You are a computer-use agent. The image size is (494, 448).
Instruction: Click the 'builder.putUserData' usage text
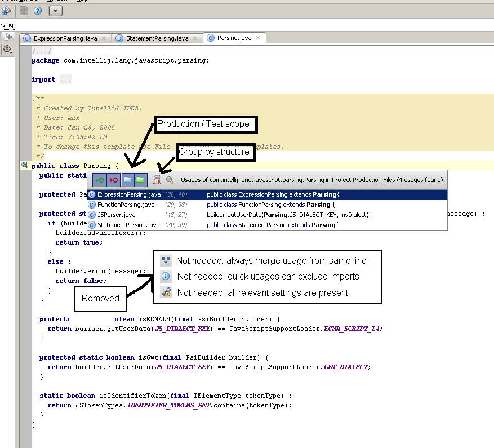coord(288,215)
